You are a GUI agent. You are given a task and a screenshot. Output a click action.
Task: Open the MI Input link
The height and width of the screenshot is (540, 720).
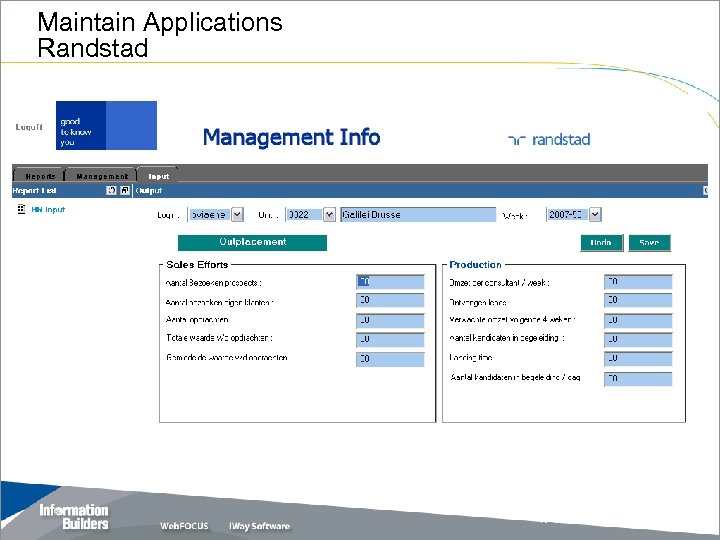48,209
